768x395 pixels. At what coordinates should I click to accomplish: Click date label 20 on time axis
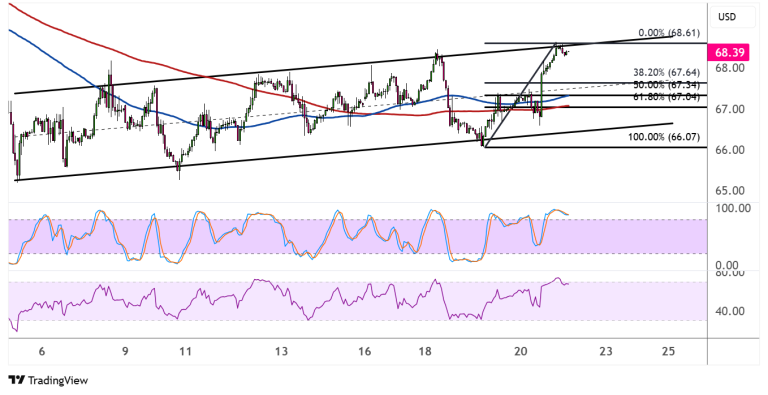[521, 351]
